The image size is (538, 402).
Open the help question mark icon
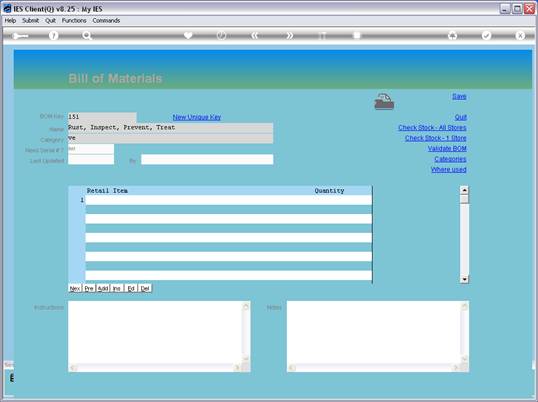[x=54, y=35]
